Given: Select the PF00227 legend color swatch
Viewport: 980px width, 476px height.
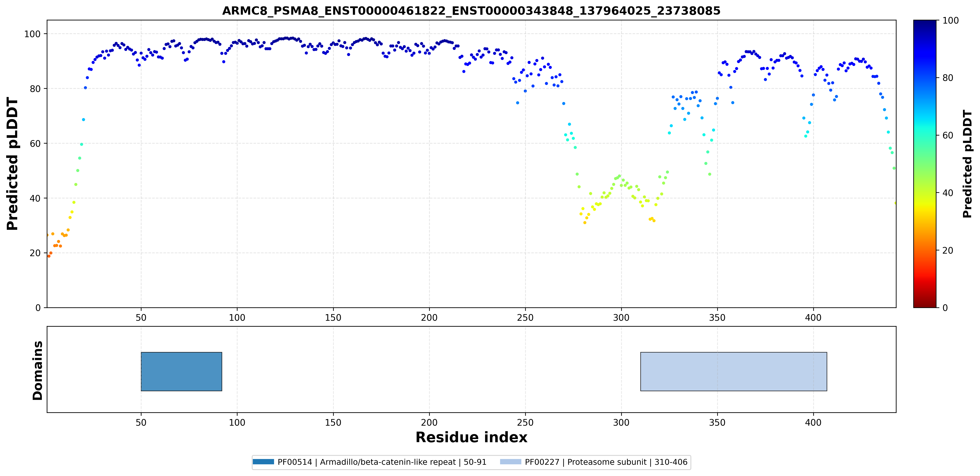Looking at the screenshot, I should [x=511, y=462].
